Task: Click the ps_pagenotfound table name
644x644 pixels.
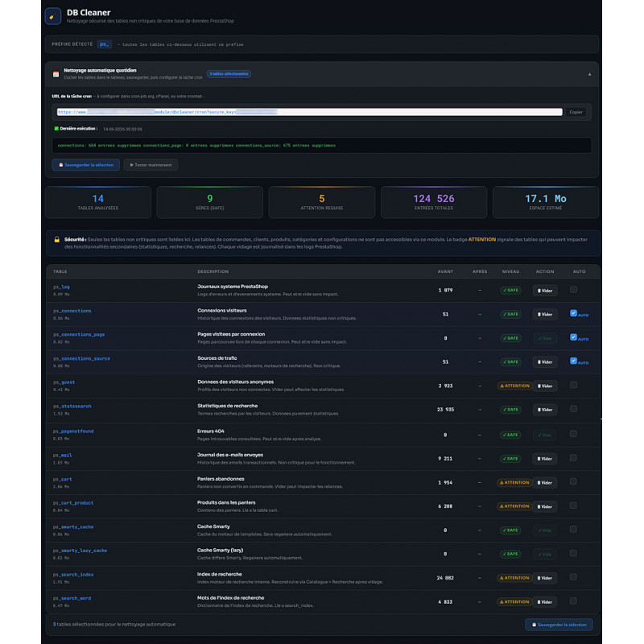Action: (73, 431)
